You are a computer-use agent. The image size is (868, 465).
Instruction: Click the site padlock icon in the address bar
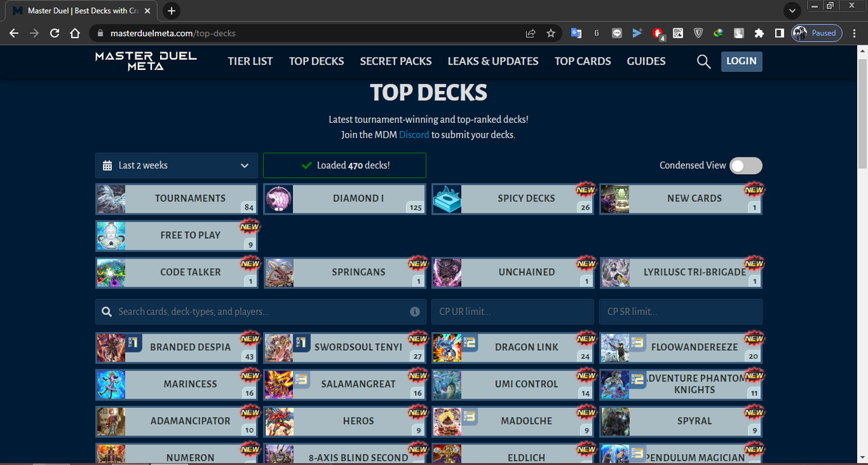100,33
